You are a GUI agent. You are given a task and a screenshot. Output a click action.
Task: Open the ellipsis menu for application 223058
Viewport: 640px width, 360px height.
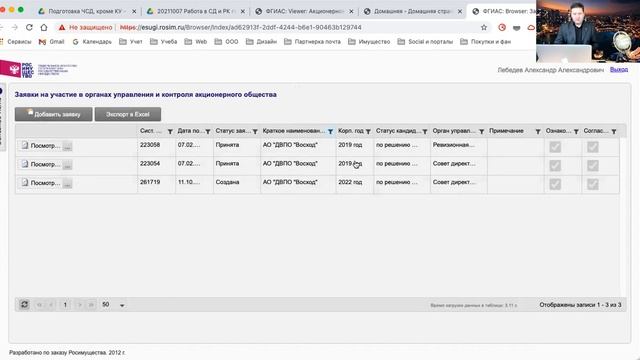point(68,146)
